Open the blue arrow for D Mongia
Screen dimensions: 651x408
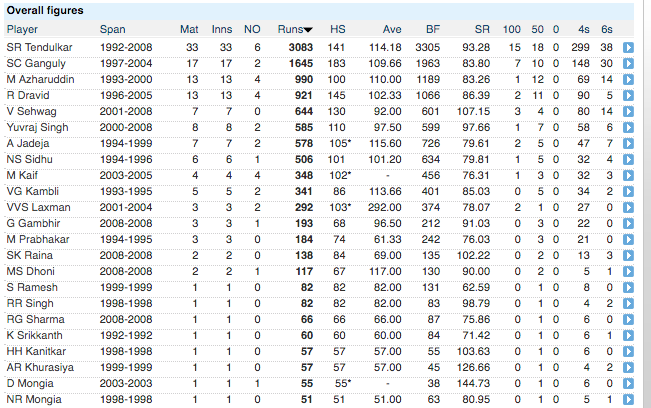click(628, 384)
